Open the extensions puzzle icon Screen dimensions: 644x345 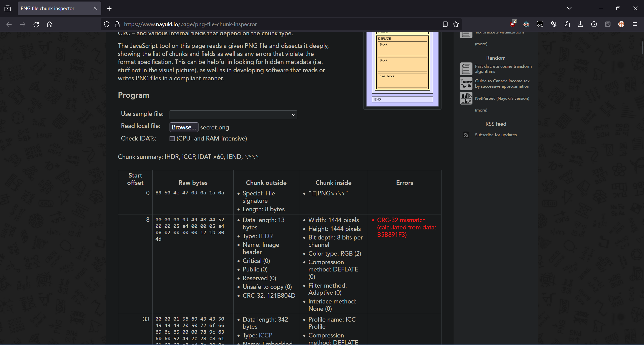[x=567, y=24]
